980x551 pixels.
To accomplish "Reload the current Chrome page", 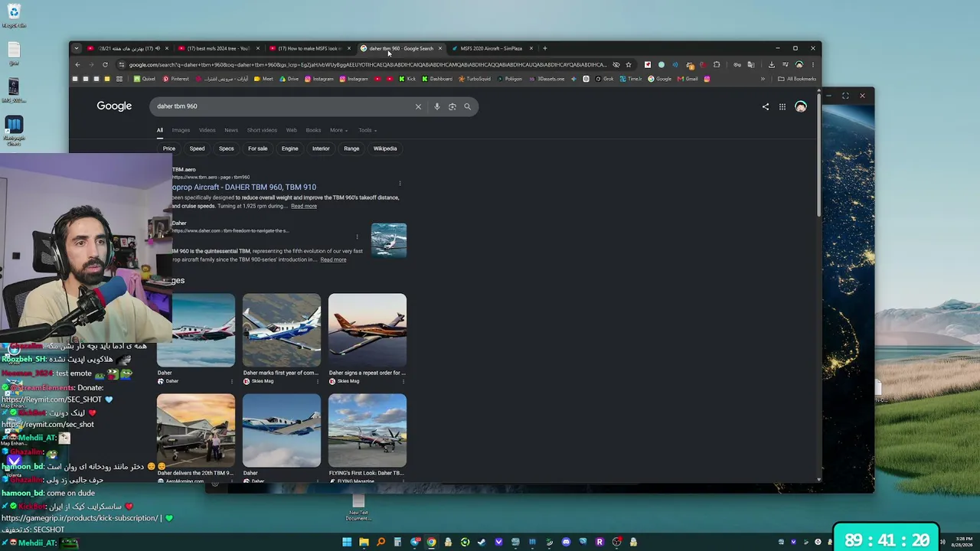I will tap(105, 64).
